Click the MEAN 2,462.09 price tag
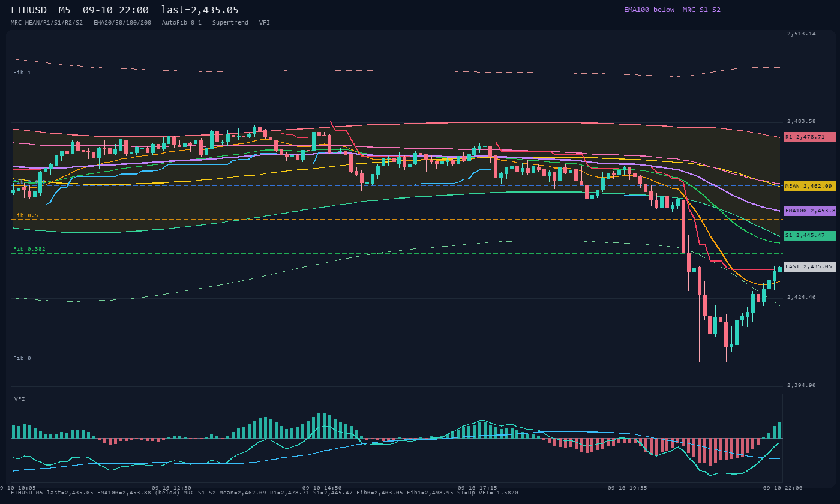840x504 pixels. click(x=809, y=186)
